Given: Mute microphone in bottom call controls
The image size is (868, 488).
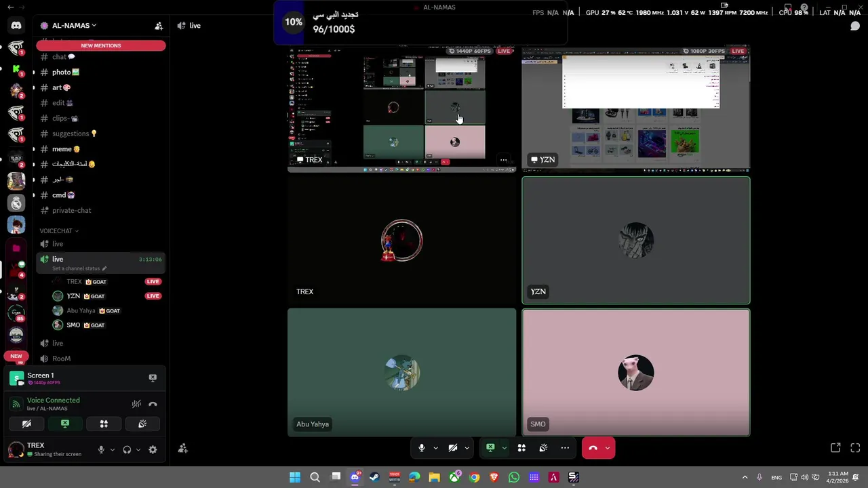Looking at the screenshot, I should click(x=422, y=448).
